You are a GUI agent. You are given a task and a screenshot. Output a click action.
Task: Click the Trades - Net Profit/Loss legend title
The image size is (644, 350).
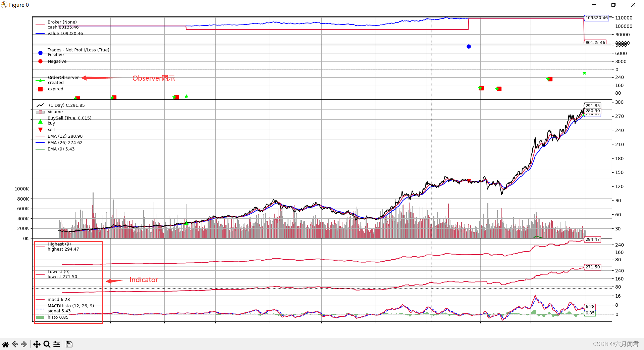tap(78, 50)
